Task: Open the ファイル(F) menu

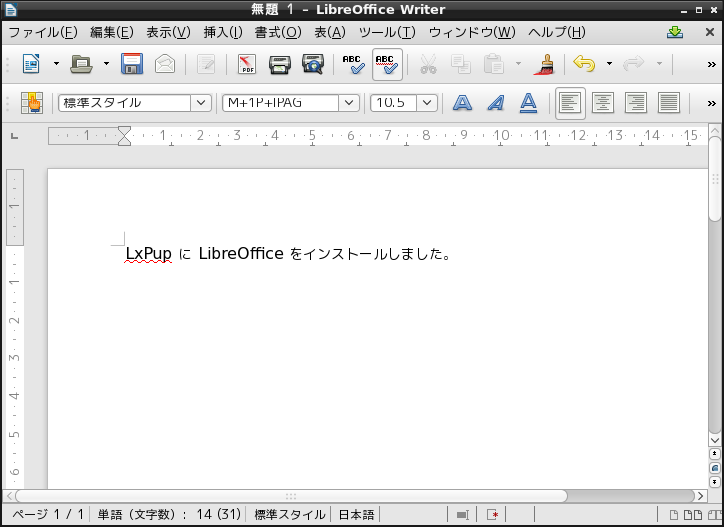Action: (43, 32)
